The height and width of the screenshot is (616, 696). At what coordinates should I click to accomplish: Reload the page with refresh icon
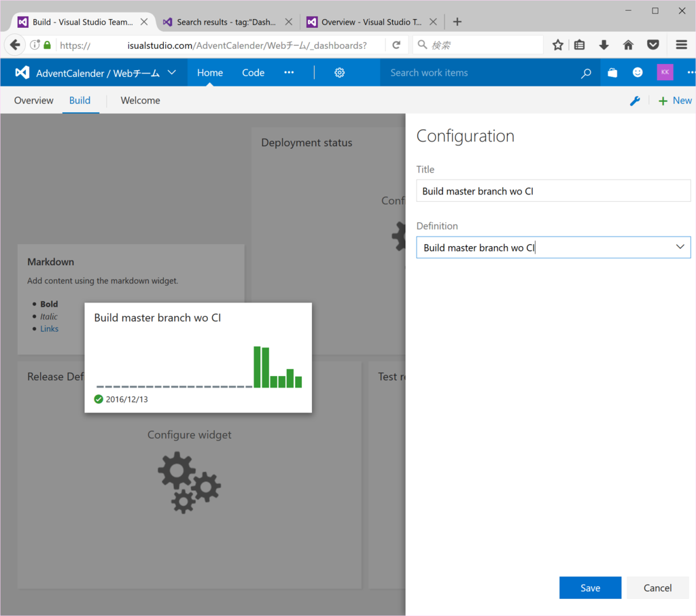396,45
